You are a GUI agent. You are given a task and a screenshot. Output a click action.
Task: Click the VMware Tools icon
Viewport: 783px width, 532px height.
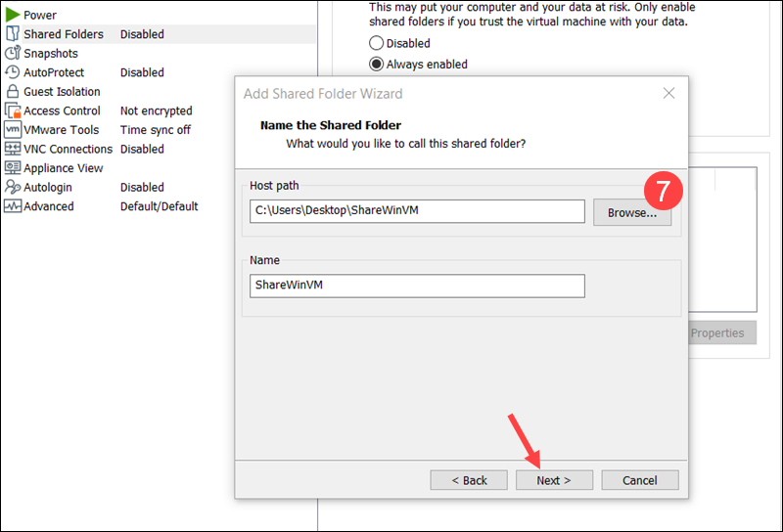[x=13, y=129]
